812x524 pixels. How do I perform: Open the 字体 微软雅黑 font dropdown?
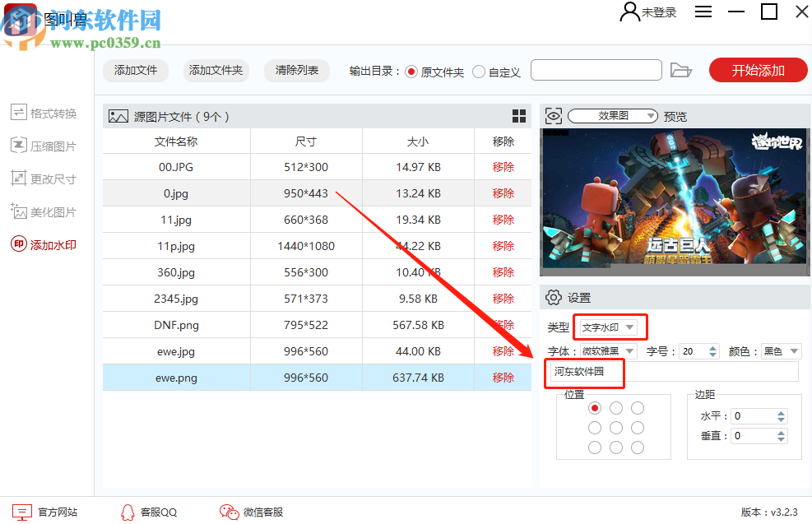[x=608, y=351]
